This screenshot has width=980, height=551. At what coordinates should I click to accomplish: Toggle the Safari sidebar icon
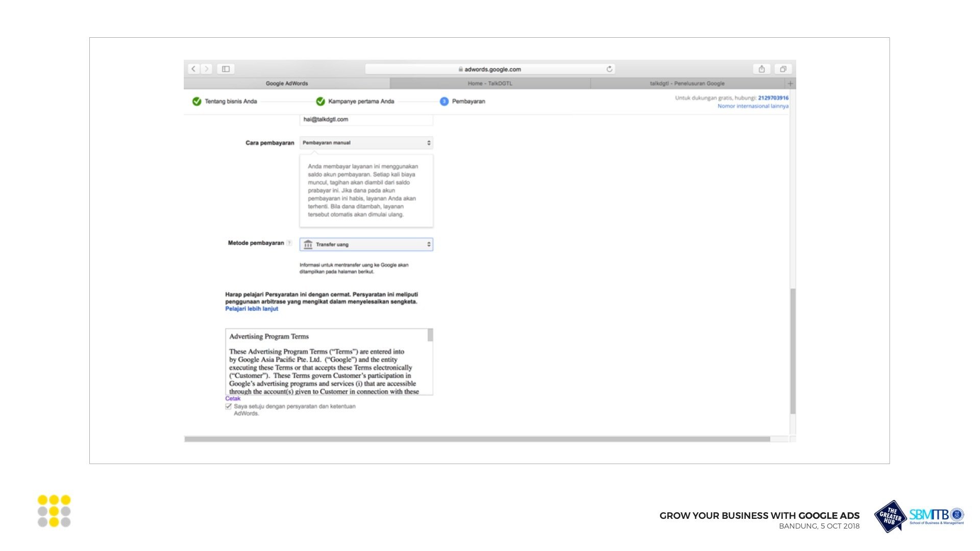coord(226,69)
